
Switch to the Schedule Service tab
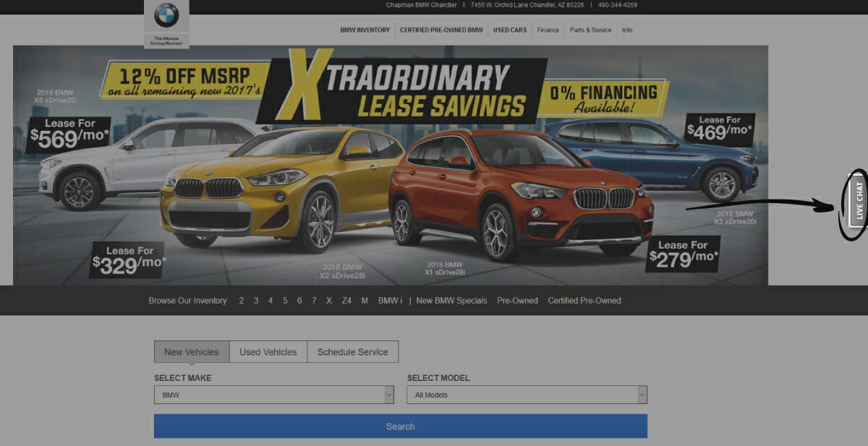pos(353,352)
